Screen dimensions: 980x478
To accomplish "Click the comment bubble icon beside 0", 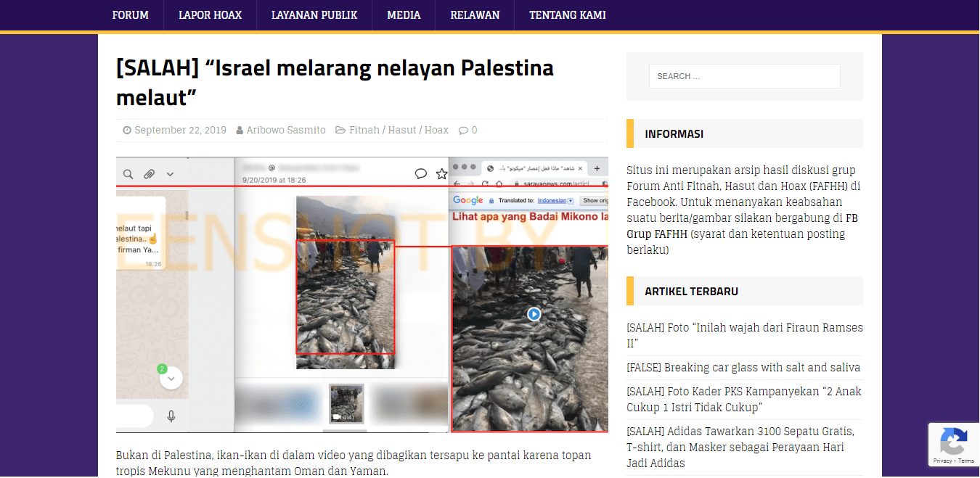I will click(x=463, y=131).
